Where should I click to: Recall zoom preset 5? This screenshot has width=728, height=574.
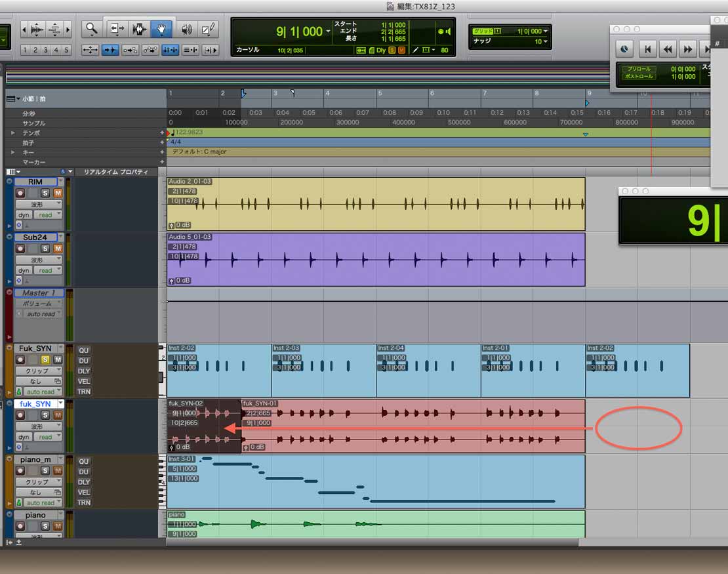[66, 50]
